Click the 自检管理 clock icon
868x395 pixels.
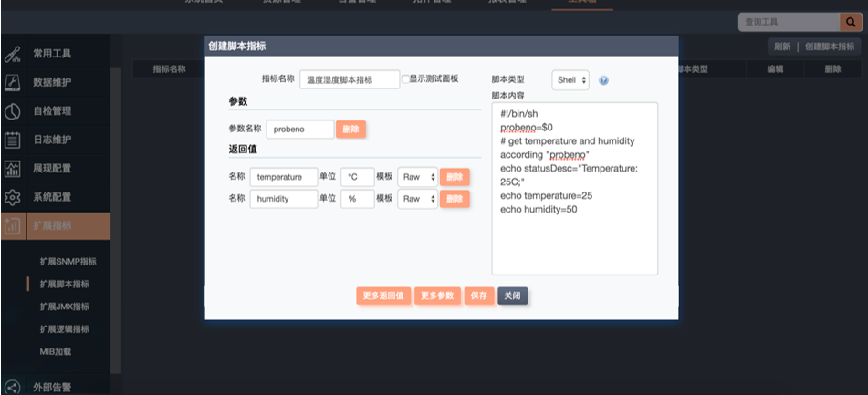[13, 111]
